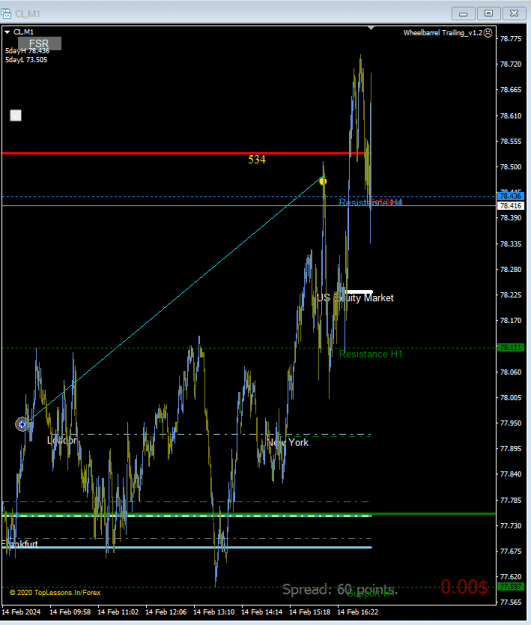This screenshot has width=531, height=625.
Task: Click the Spread: 60 points text
Action: point(340,589)
